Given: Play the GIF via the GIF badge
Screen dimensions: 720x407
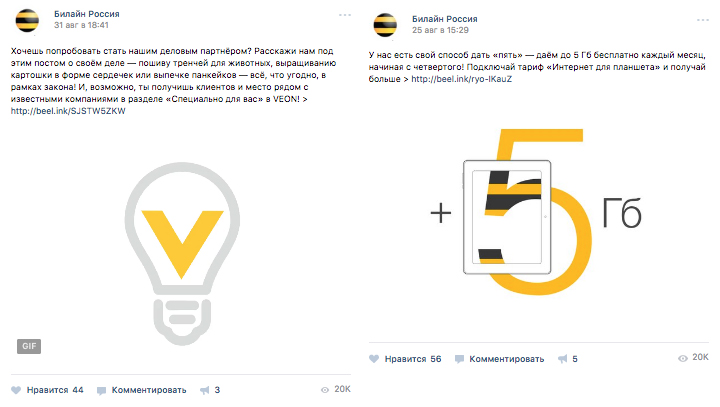Looking at the screenshot, I should (x=29, y=346).
